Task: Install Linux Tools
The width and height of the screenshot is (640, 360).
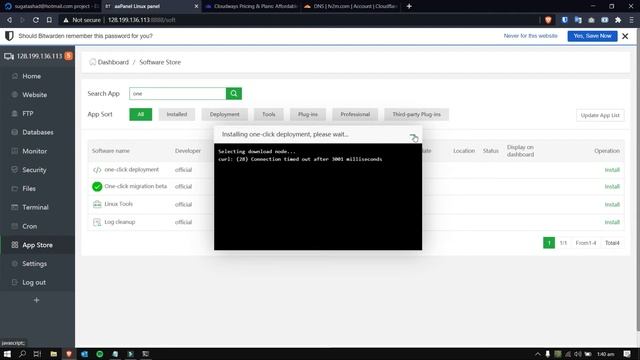Action: [612, 204]
